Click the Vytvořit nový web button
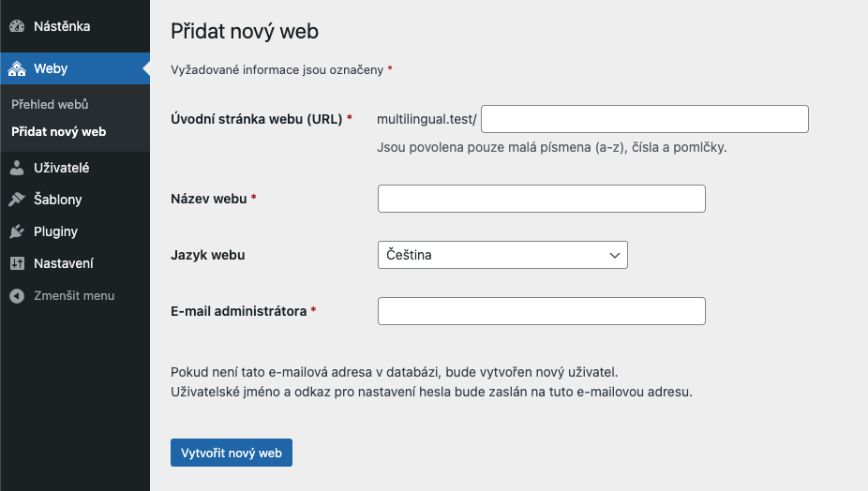Screen dimensions: 868x491 point(232,453)
